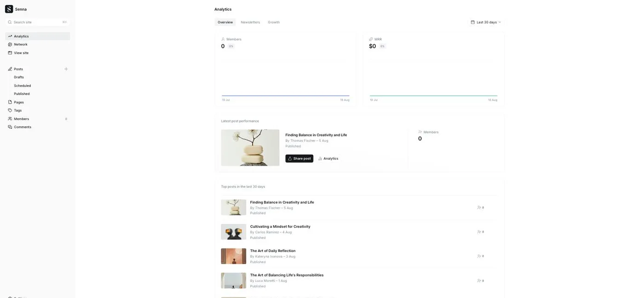Click the Share post button
This screenshot has width=644, height=298.
pyautogui.click(x=299, y=159)
